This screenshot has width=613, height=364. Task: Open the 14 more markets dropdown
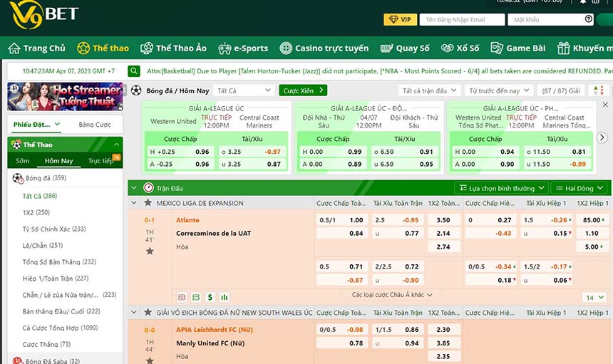click(594, 298)
